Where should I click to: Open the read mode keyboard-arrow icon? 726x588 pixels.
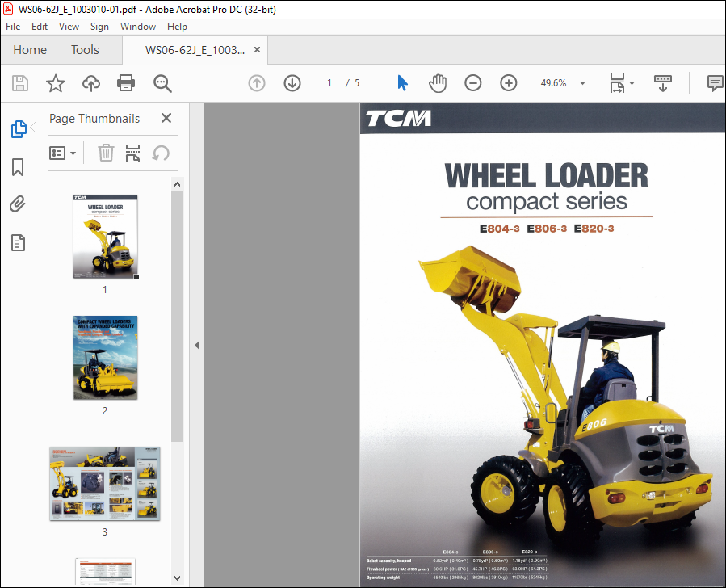click(x=662, y=83)
